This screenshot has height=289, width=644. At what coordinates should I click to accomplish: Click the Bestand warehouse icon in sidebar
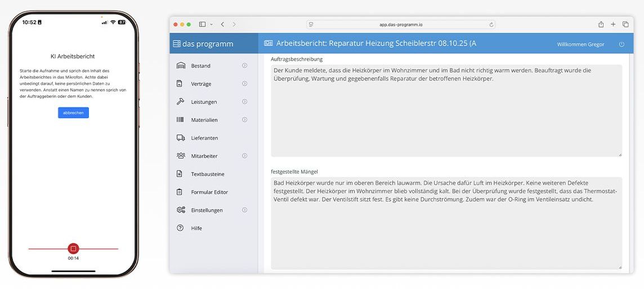pos(181,66)
